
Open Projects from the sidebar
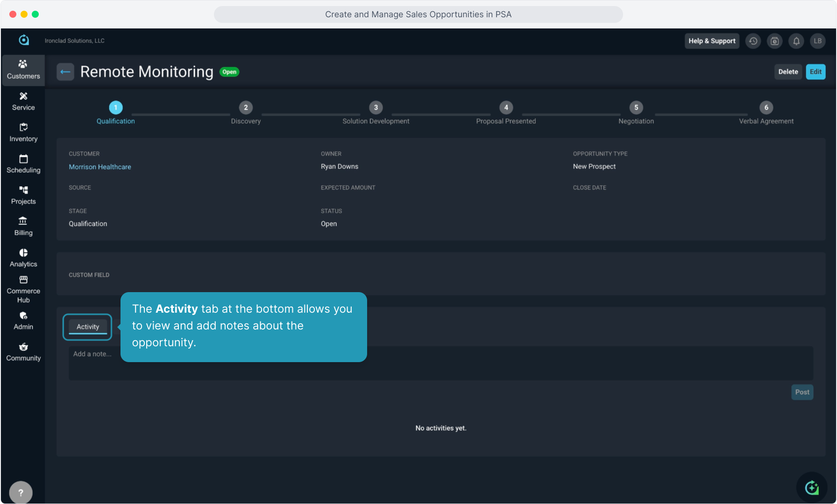(23, 195)
